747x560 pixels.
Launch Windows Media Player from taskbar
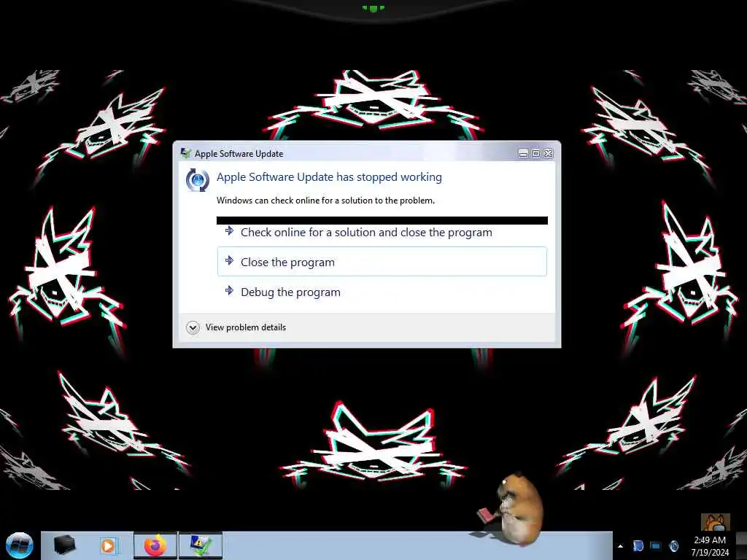click(109, 545)
